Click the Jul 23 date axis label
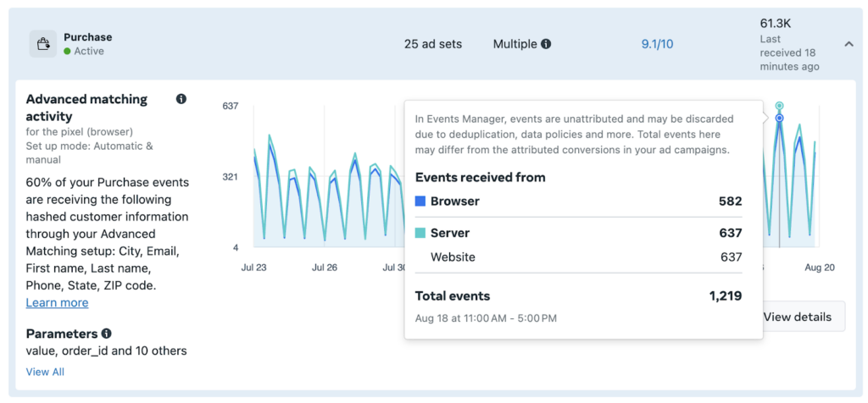Image resolution: width=868 pixels, height=403 pixels. [253, 267]
